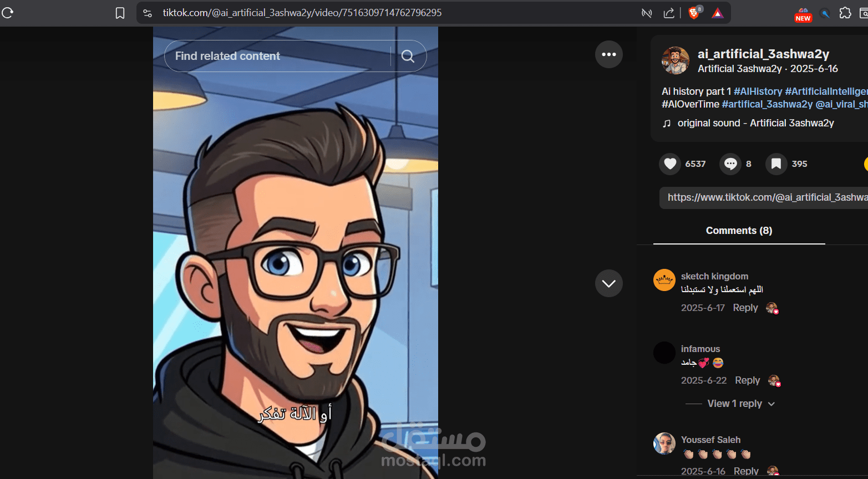Viewport: 868px width, 479px height.
Task: Select the video share link URL field
Action: pyautogui.click(x=764, y=198)
